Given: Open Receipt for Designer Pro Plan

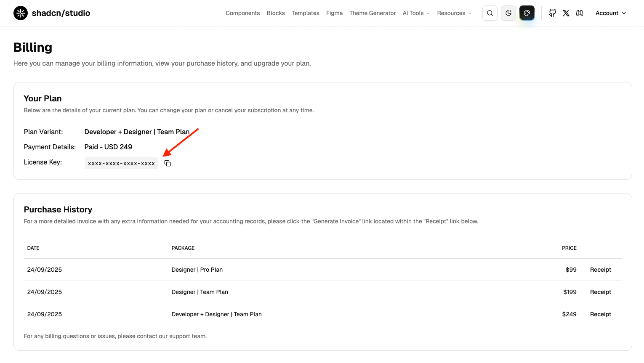Looking at the screenshot, I should click(600, 270).
